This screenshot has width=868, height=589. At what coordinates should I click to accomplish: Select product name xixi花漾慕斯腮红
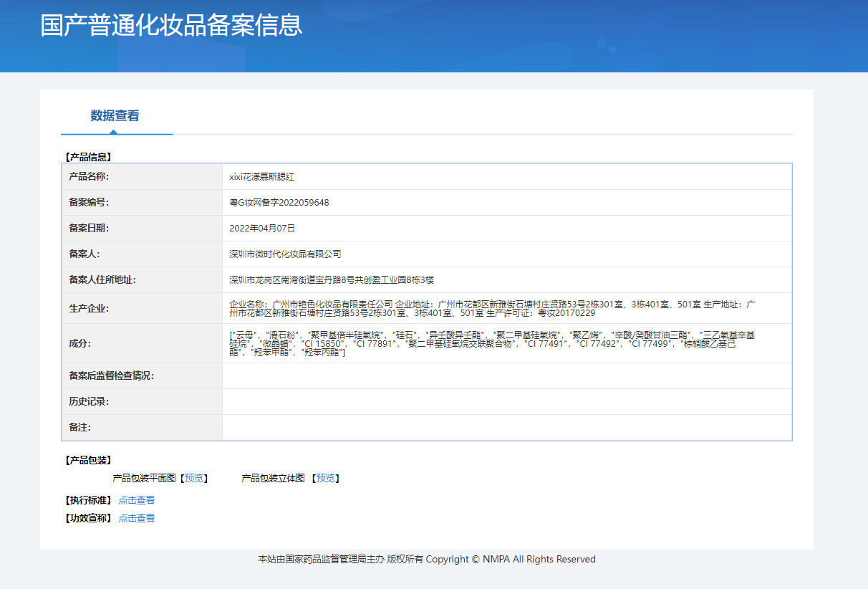click(x=261, y=176)
